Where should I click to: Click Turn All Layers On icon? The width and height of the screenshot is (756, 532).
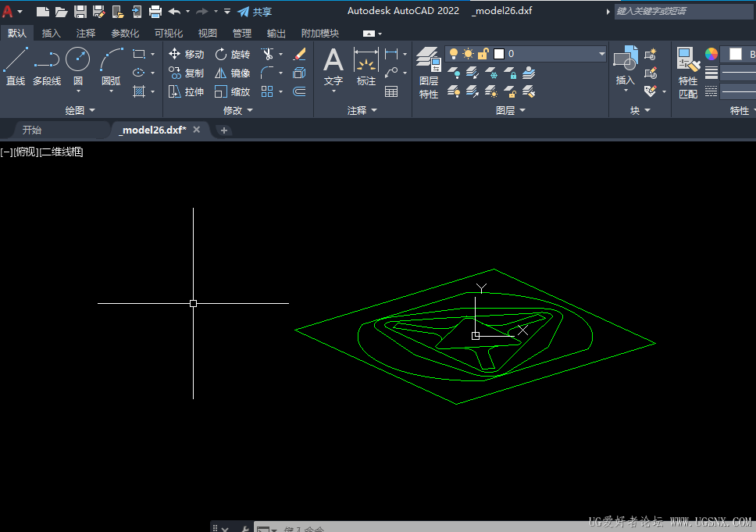(x=454, y=91)
